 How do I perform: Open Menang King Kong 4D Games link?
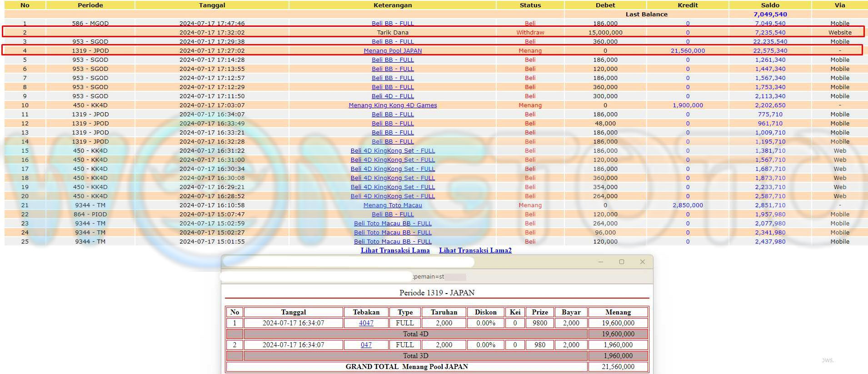pyautogui.click(x=393, y=105)
